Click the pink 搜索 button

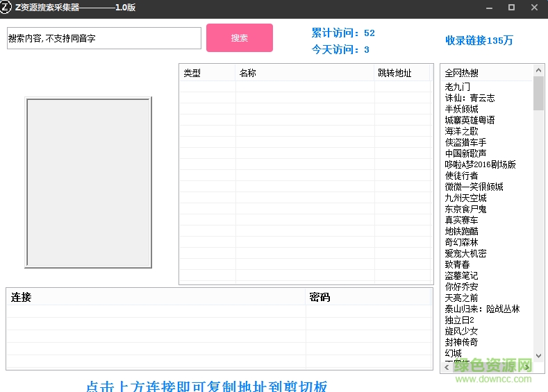(239, 38)
